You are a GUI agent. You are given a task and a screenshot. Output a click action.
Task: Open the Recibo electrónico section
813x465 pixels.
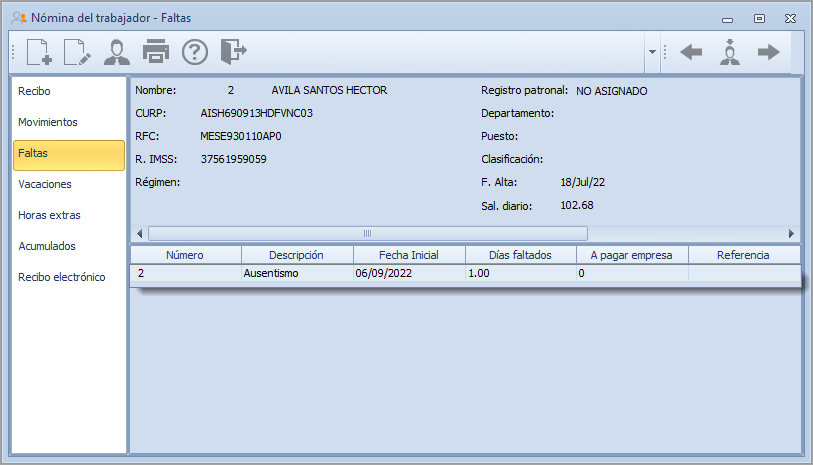[x=62, y=277]
